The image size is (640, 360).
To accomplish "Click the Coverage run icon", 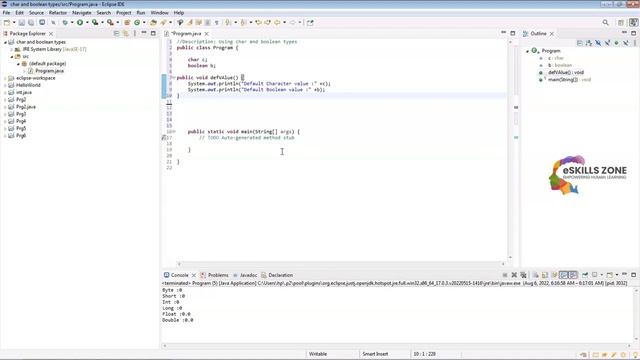I will click(x=95, y=22).
